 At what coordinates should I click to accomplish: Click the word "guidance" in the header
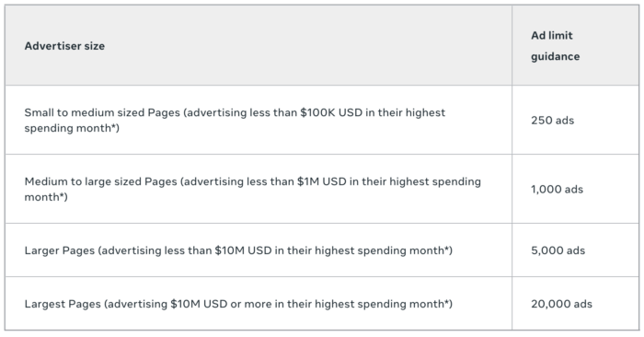tap(556, 56)
